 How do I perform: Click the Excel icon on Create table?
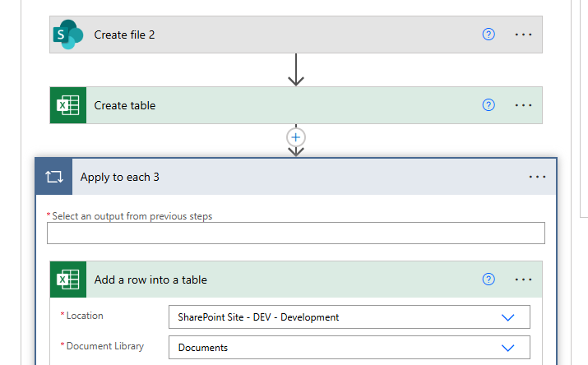pos(68,105)
